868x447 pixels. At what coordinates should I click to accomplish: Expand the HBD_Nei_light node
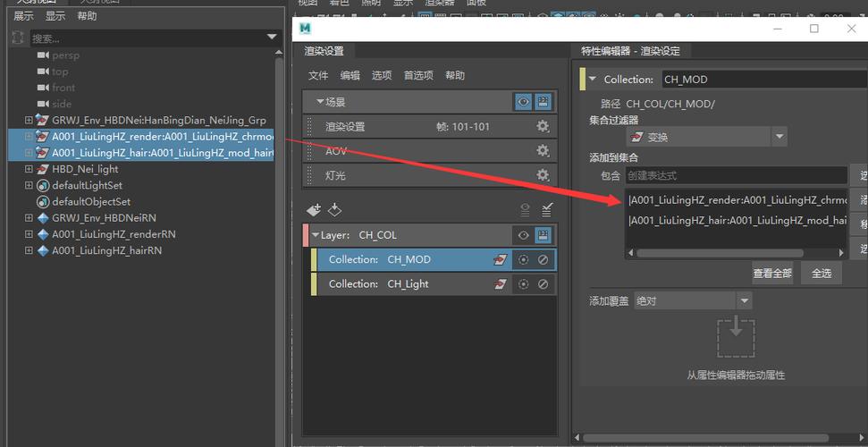coord(29,169)
